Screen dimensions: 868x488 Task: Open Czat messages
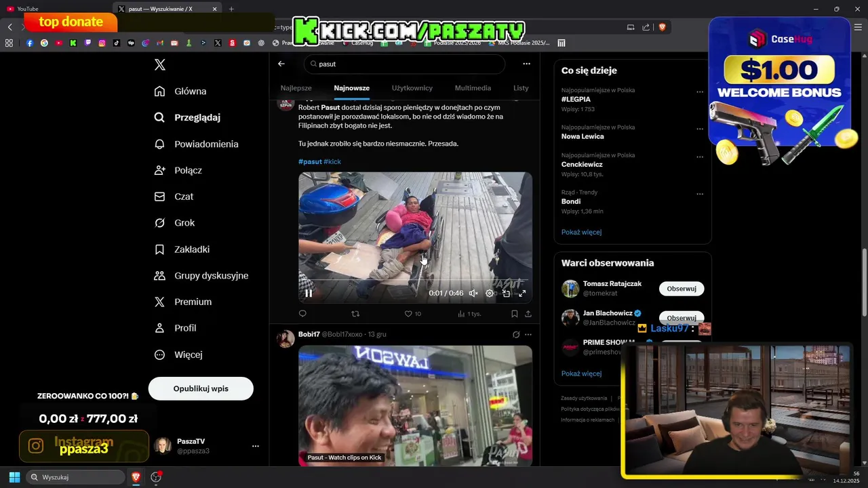point(174,197)
